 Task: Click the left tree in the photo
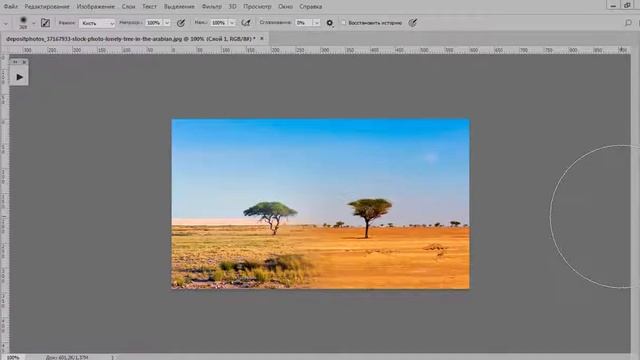click(x=270, y=217)
